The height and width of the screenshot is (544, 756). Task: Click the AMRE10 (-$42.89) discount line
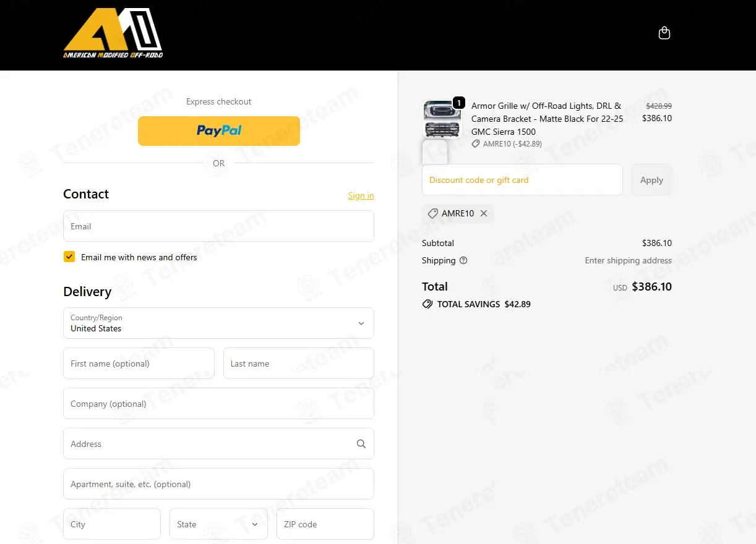coord(507,143)
